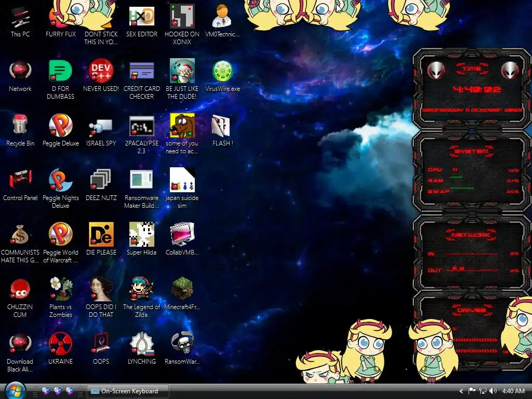Open the 2PACALYPSE 2.3 command icon

(x=141, y=126)
